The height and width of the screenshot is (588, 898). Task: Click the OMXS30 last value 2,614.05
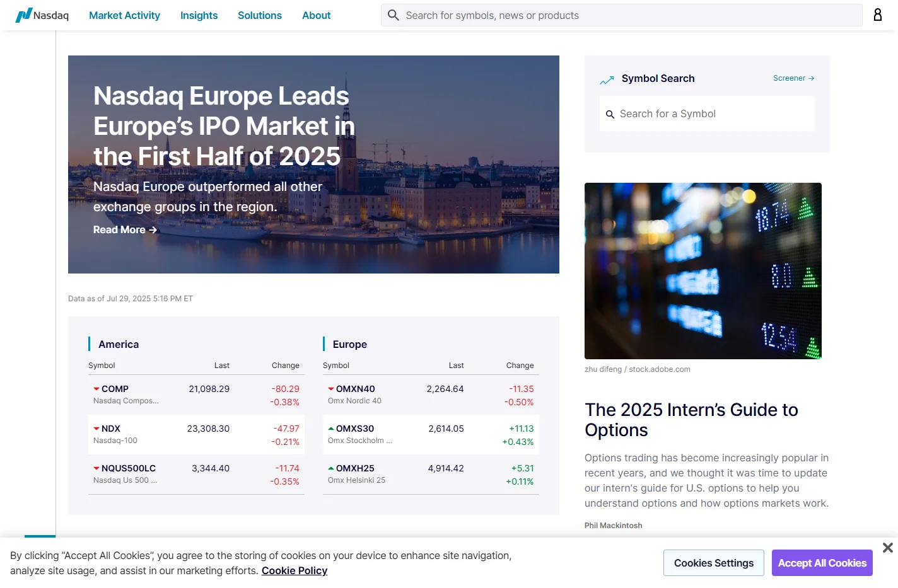click(x=446, y=429)
